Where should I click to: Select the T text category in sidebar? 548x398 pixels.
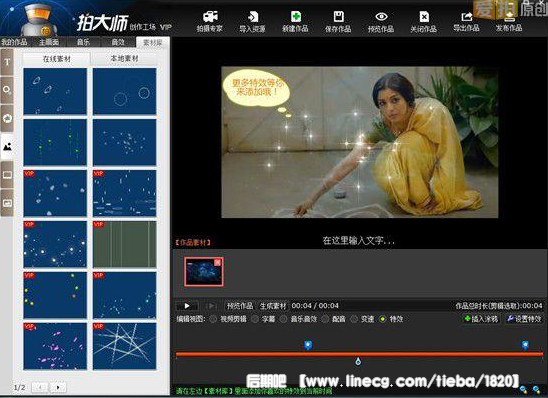(x=7, y=62)
